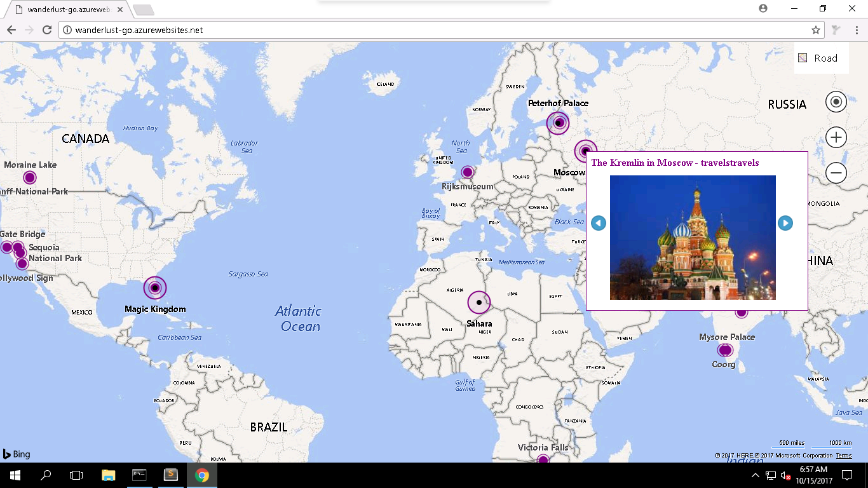Select the Rijksmuseum map pin
The image size is (868, 488).
[x=468, y=172]
